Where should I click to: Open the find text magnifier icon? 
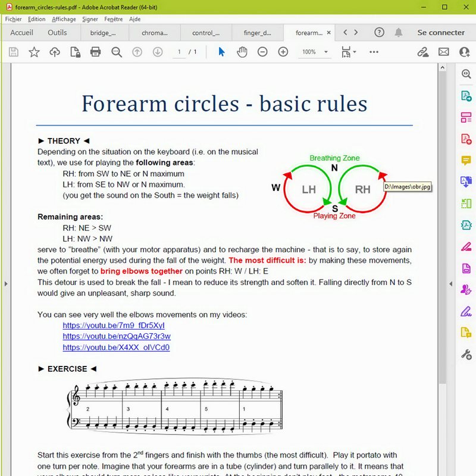117,52
